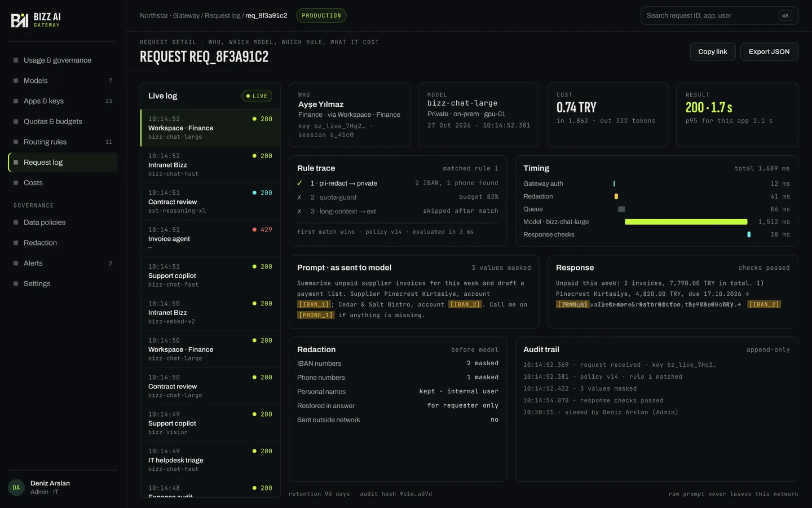Open the DA user avatar
Screen dimensions: 812x508
(16, 488)
